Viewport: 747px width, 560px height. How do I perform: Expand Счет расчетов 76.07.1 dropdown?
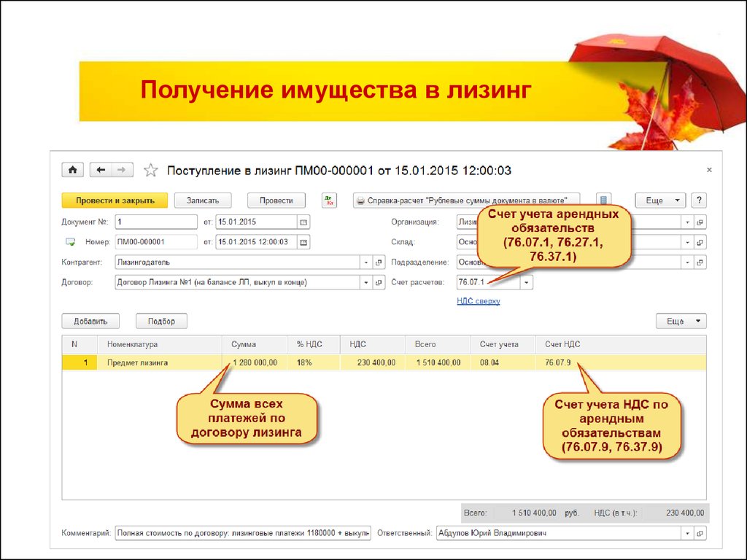pyautogui.click(x=527, y=282)
